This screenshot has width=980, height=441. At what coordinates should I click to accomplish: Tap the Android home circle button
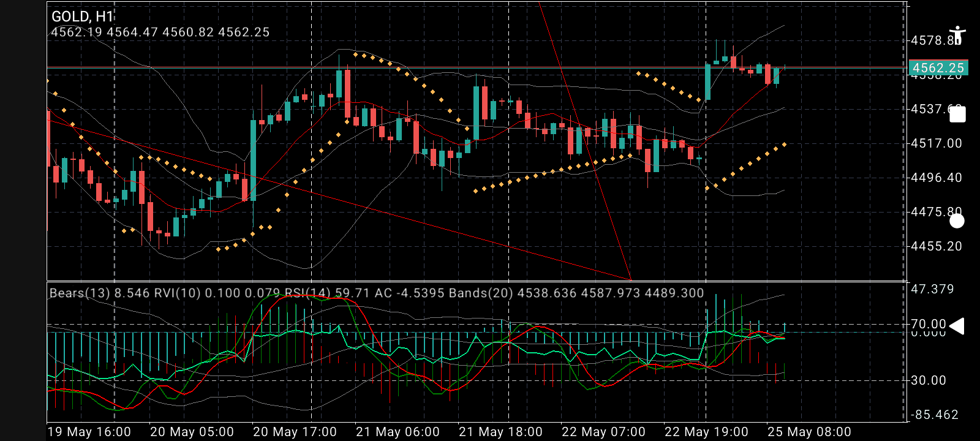point(957,221)
